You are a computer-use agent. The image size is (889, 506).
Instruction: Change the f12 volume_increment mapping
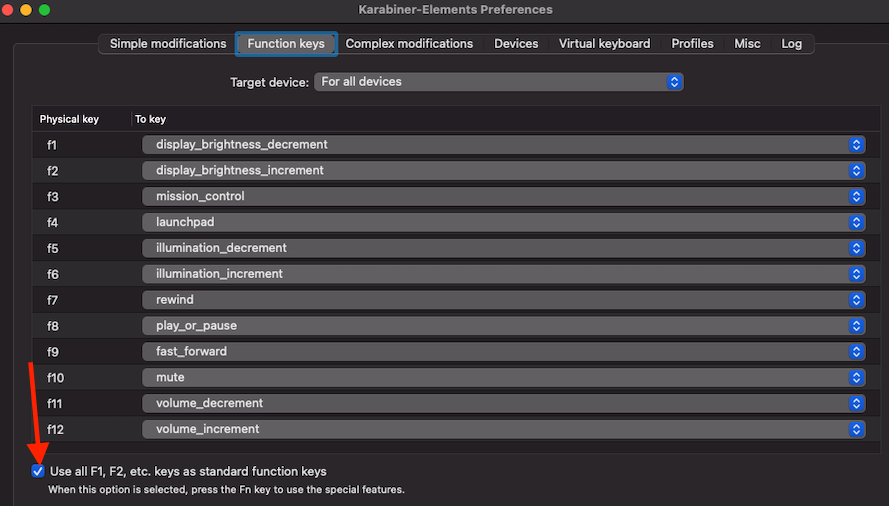tap(503, 429)
